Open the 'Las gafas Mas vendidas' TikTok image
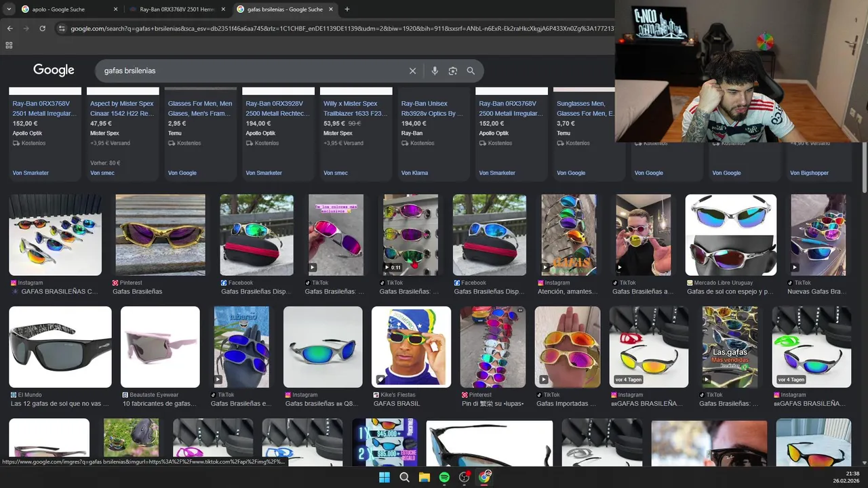This screenshot has width=868, height=488. point(730,347)
